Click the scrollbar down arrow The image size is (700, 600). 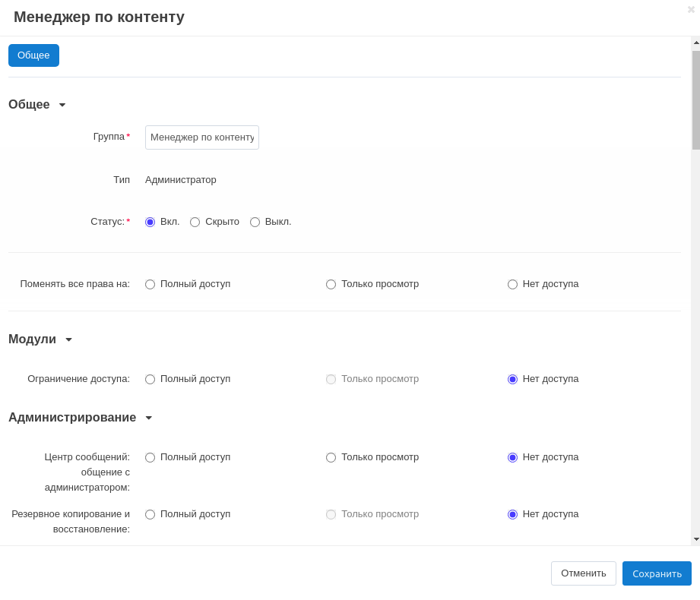[695, 539]
